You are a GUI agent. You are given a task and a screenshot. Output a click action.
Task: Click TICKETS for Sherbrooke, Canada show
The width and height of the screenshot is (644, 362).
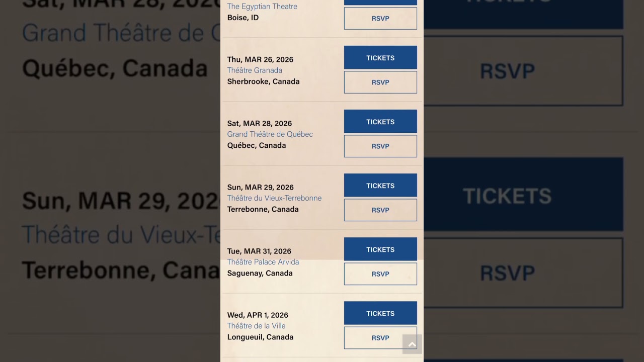point(380,58)
